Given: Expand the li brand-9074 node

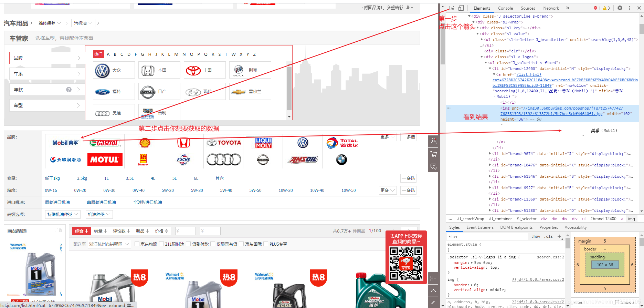Looking at the screenshot, I should (490, 154).
